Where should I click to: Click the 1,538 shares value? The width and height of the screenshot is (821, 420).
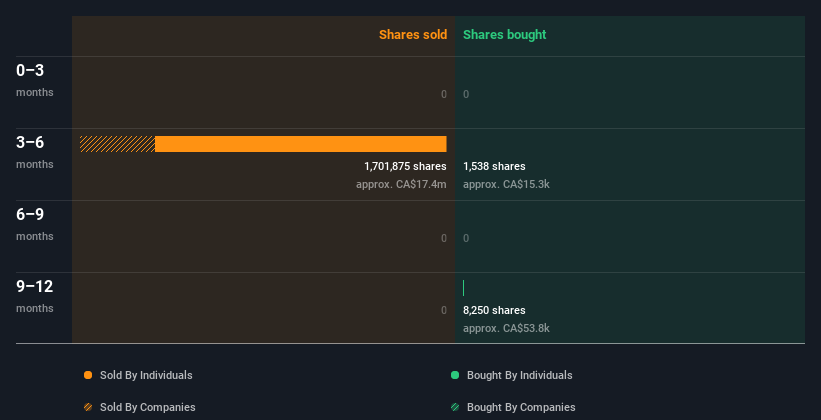494,166
